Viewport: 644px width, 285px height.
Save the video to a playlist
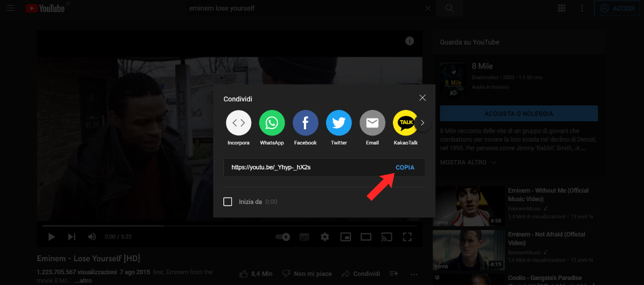[394, 274]
